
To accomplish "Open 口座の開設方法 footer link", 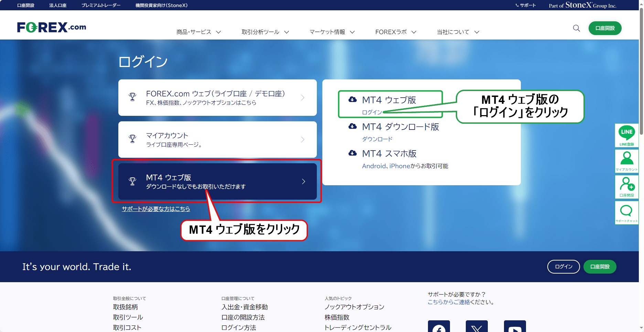I will click(243, 317).
